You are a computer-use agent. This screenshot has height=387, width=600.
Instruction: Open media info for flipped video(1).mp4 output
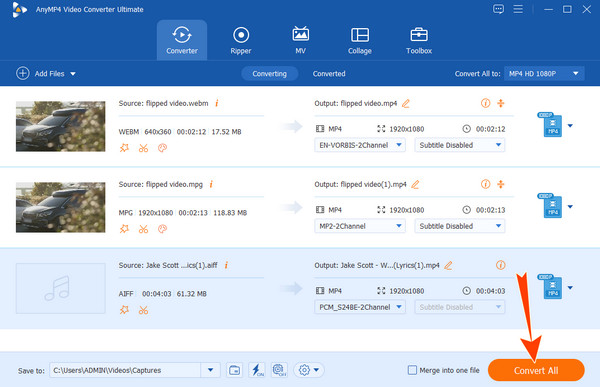click(486, 184)
